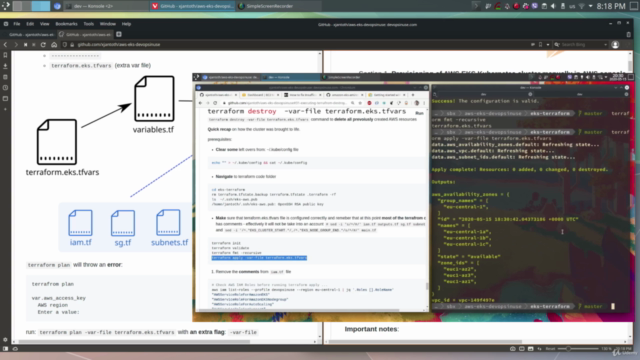Click the shield tracker-blocker icon
This screenshot has width=640, height=360.
65,44
